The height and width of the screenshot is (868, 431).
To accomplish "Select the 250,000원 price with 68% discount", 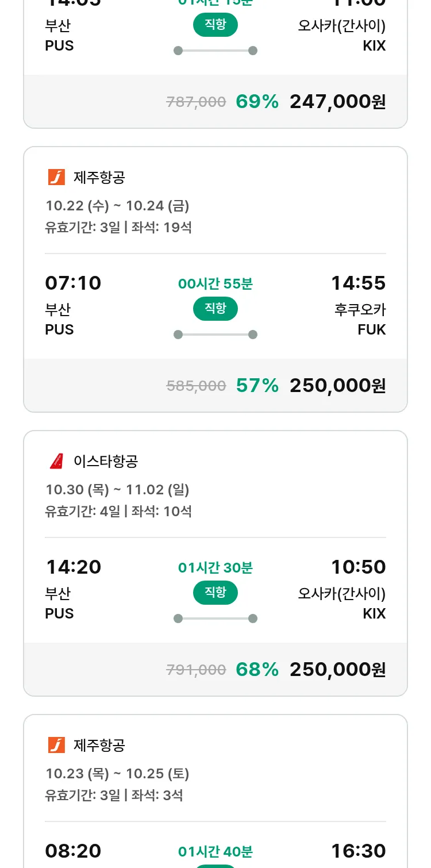I will click(337, 670).
